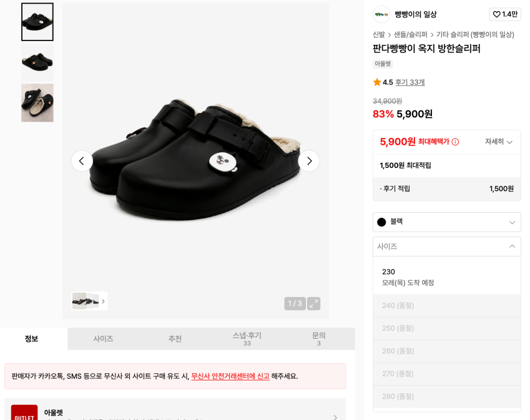The height and width of the screenshot is (420, 530).
Task: Open the red OUTLET badge banner
Action: pos(24,413)
